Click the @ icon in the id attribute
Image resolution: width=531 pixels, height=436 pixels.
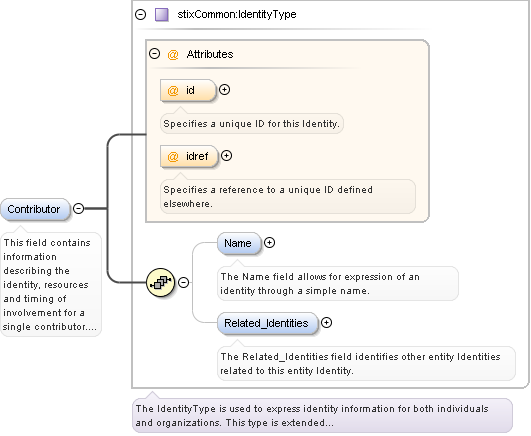[173, 90]
